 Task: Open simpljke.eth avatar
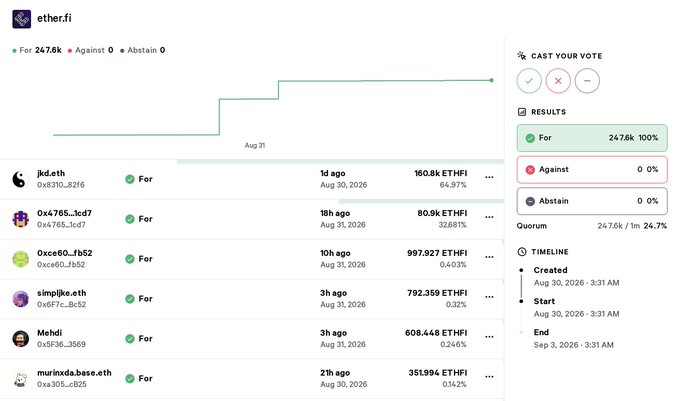pyautogui.click(x=20, y=299)
